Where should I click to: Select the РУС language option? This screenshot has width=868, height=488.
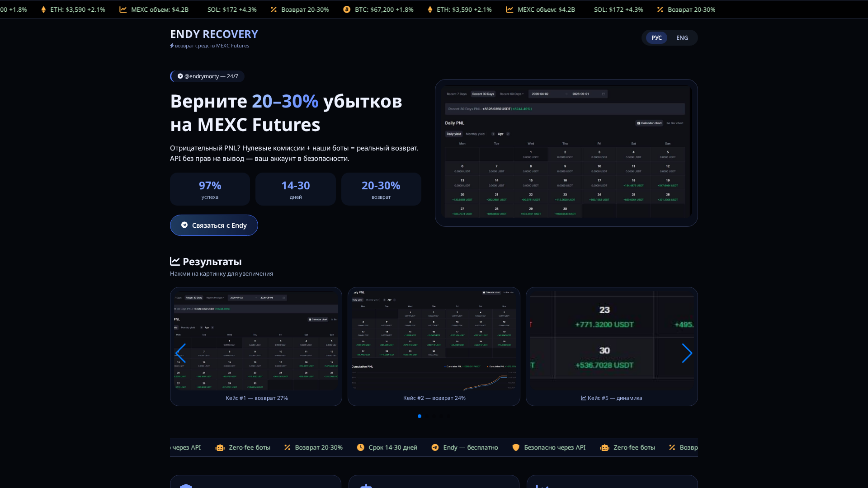[656, 38]
